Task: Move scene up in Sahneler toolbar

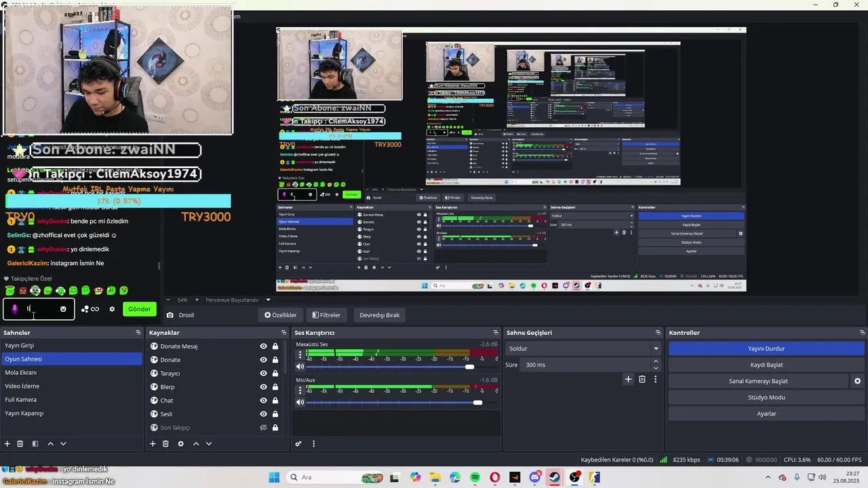Action: 50,444
